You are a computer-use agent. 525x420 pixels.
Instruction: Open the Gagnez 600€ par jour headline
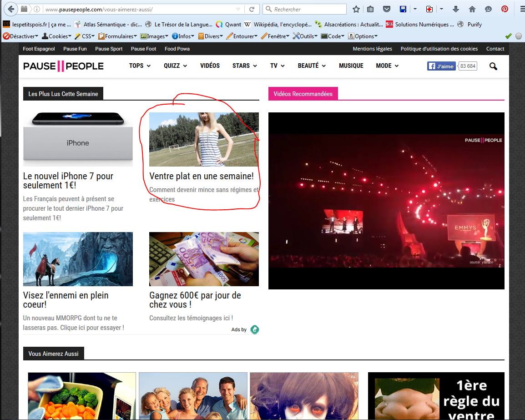195,300
